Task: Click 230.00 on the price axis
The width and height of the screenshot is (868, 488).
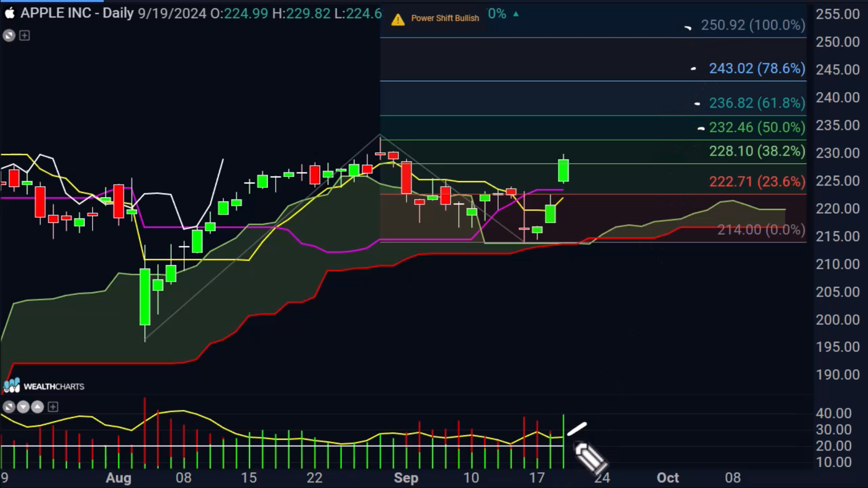Action: pos(837,153)
